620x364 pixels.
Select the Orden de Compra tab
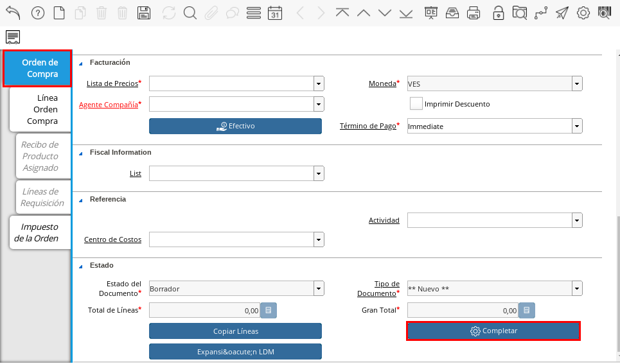tap(37, 69)
